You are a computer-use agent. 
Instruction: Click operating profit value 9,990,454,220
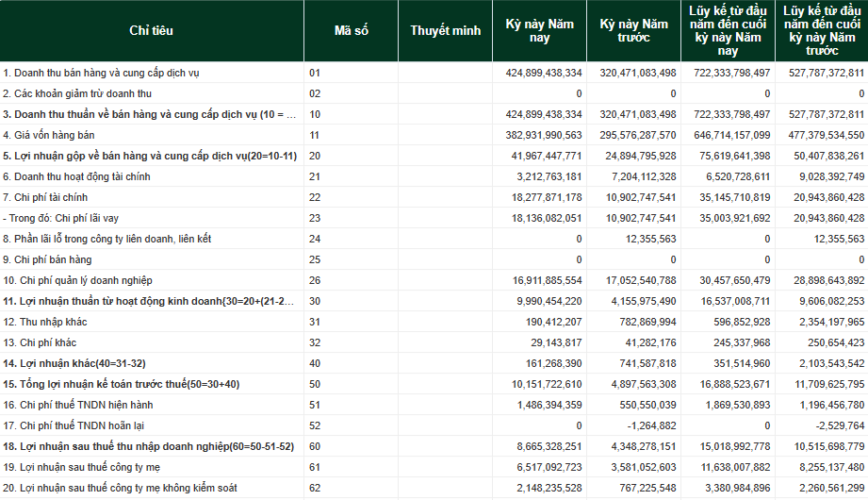[x=549, y=301]
